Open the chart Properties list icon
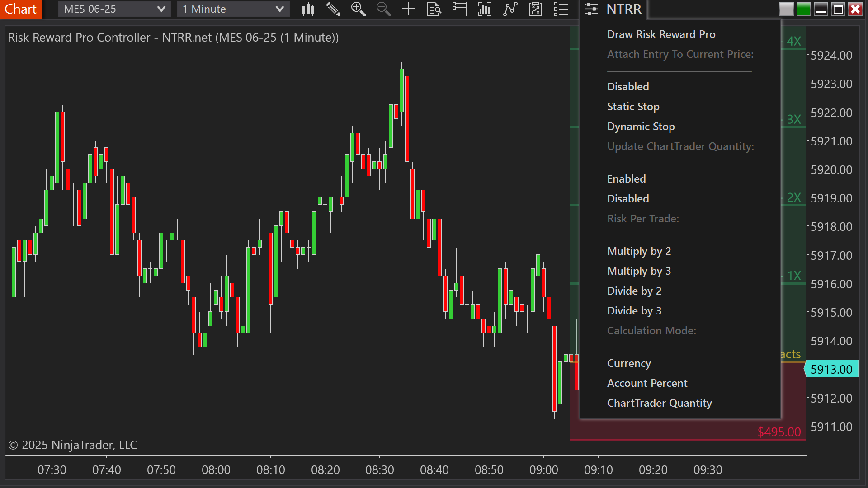The height and width of the screenshot is (488, 868). tap(561, 9)
